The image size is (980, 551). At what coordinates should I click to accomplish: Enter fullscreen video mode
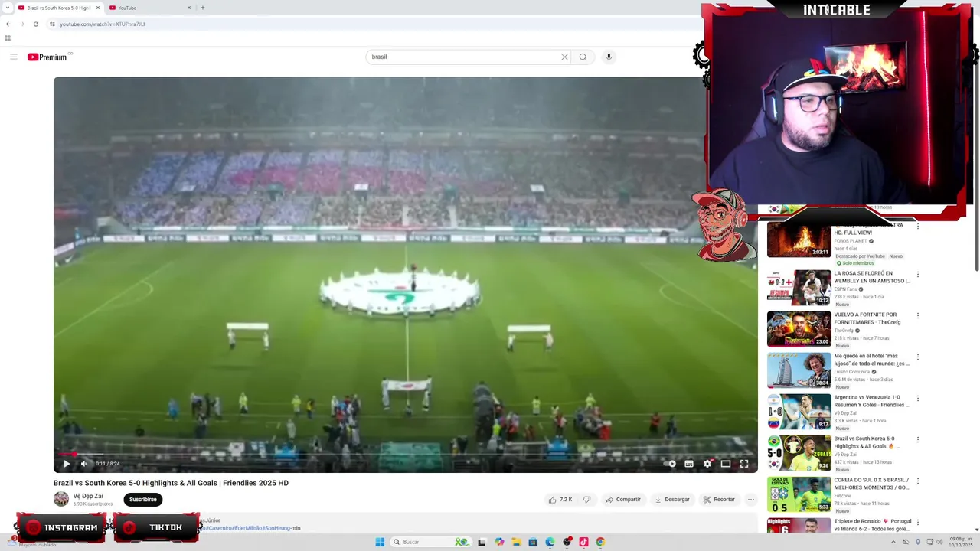click(x=744, y=464)
